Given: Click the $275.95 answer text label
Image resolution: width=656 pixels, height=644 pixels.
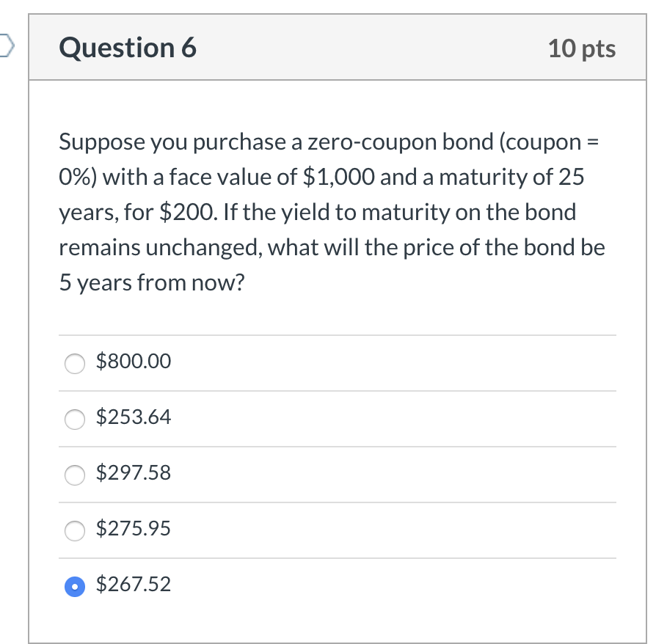Looking at the screenshot, I should [134, 528].
